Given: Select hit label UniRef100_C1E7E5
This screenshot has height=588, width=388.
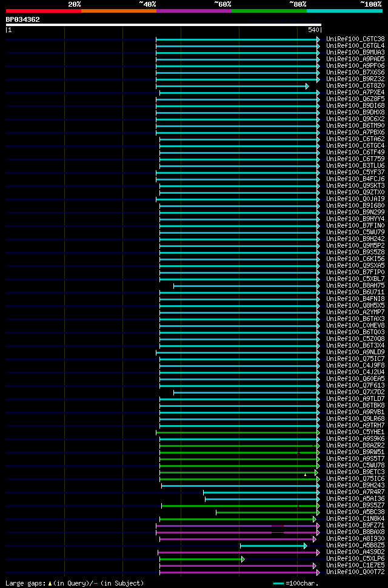Looking at the screenshot, I should pos(355,566).
